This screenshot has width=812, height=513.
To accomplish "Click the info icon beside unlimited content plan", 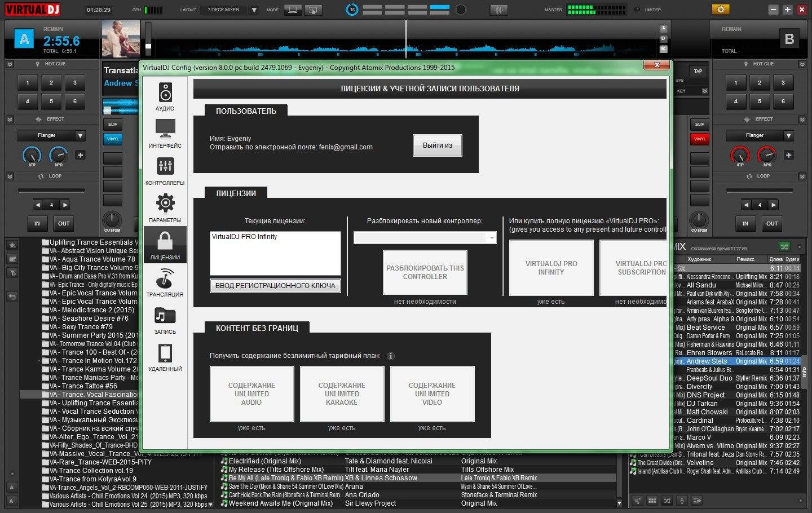I will (x=391, y=356).
